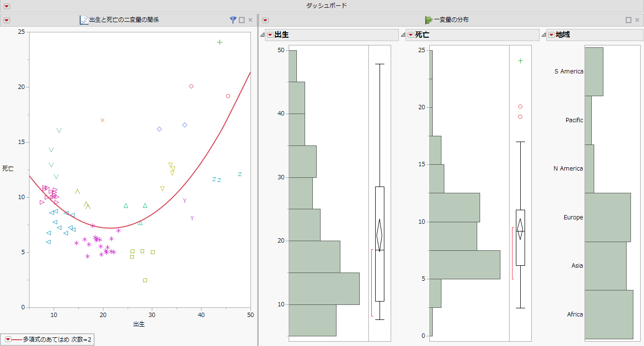Click the 死亡 outline header title
644x346 pixels.
(423, 35)
